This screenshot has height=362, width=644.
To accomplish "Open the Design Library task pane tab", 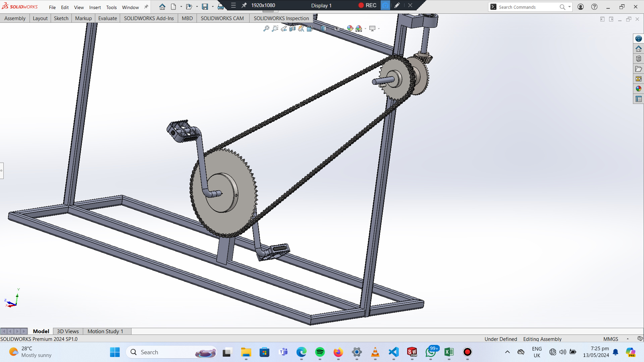I will tap(638, 59).
